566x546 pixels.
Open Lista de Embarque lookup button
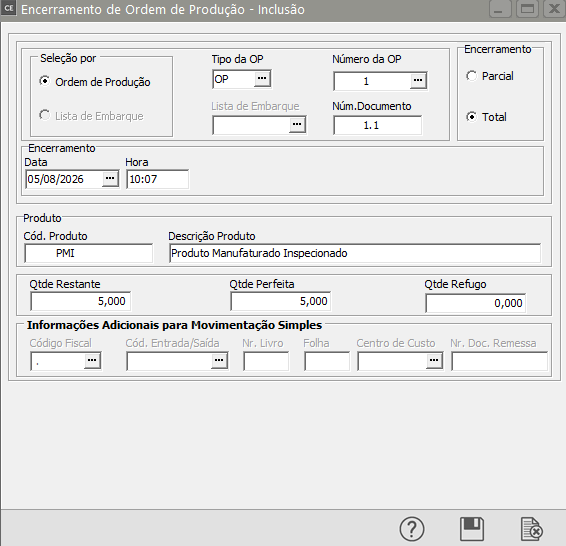tap(297, 125)
